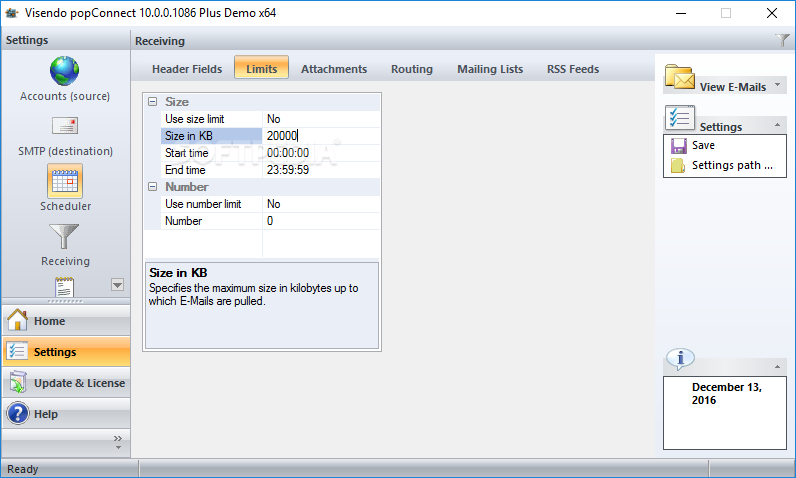Open the Mailing Lists tab
This screenshot has width=796, height=478.
[490, 69]
